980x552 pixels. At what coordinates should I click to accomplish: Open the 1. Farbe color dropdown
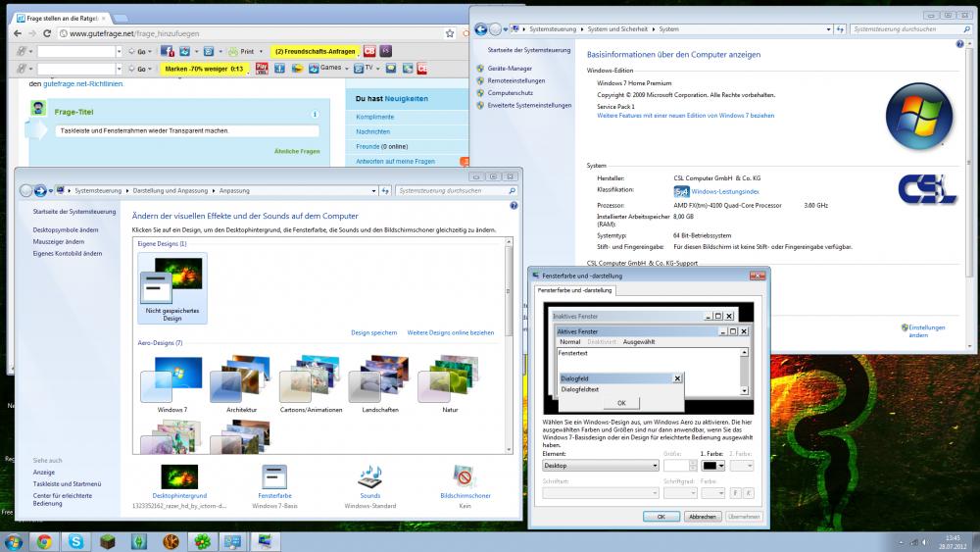pos(713,466)
